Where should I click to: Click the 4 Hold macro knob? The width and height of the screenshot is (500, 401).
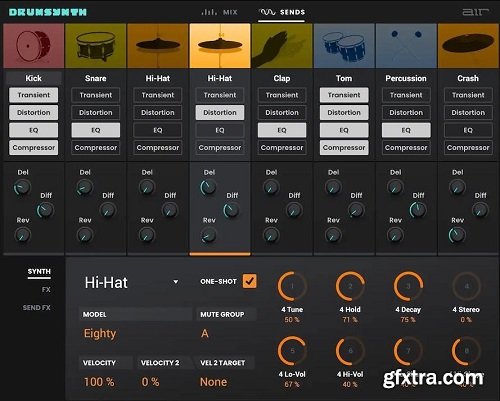[350, 286]
